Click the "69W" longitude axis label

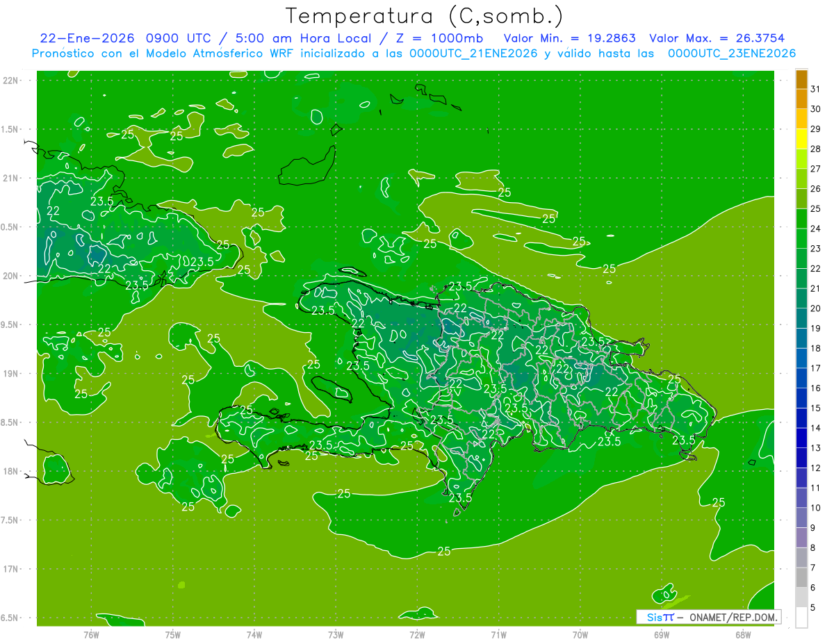pos(662,635)
